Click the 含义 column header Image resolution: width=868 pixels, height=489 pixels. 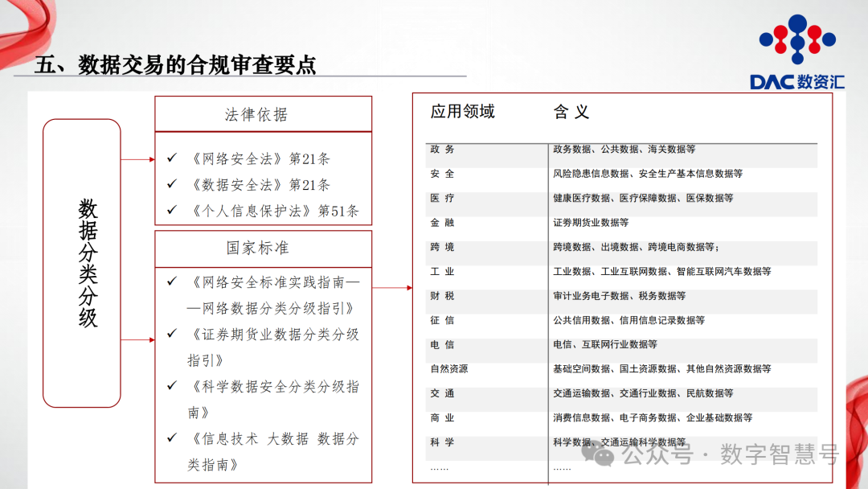coord(571,112)
